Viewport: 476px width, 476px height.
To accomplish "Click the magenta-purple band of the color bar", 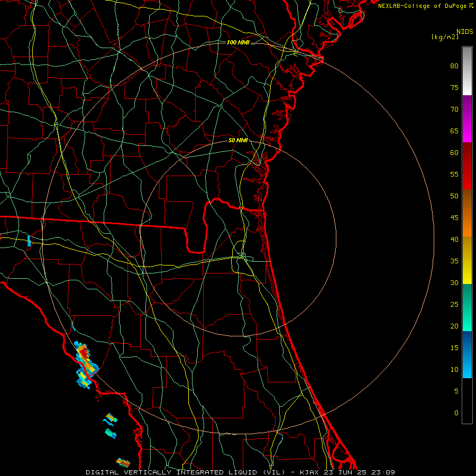I will pyautogui.click(x=467, y=118).
